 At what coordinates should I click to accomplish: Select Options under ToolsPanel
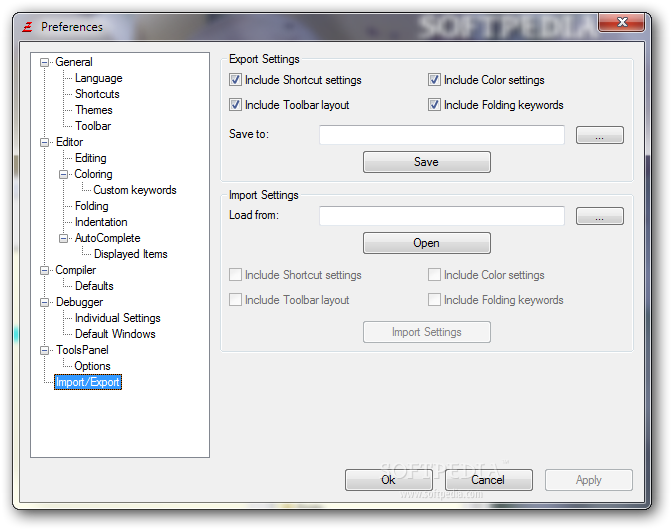pyautogui.click(x=92, y=366)
